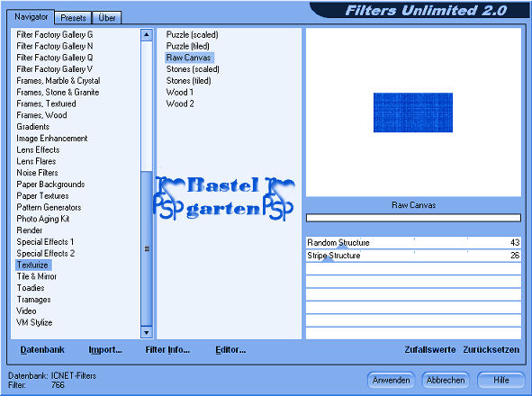This screenshot has height=396, width=532.
Task: Click the Raw Canvas preview thumbnail
Action: pyautogui.click(x=413, y=112)
